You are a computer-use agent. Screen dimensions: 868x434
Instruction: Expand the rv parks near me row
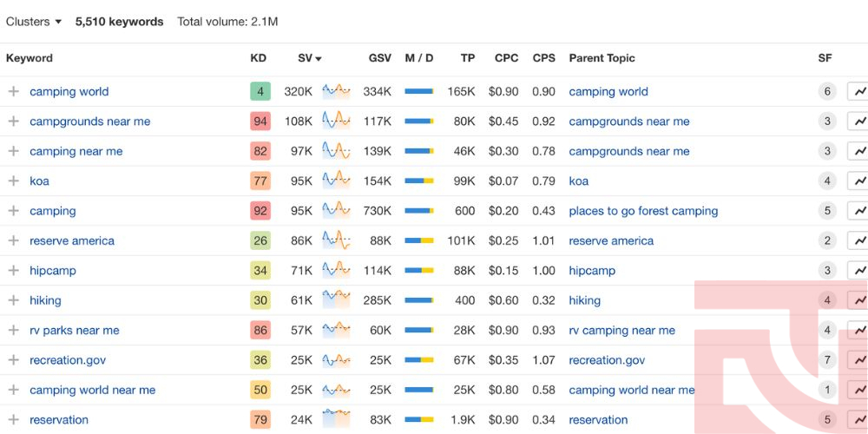point(13,331)
